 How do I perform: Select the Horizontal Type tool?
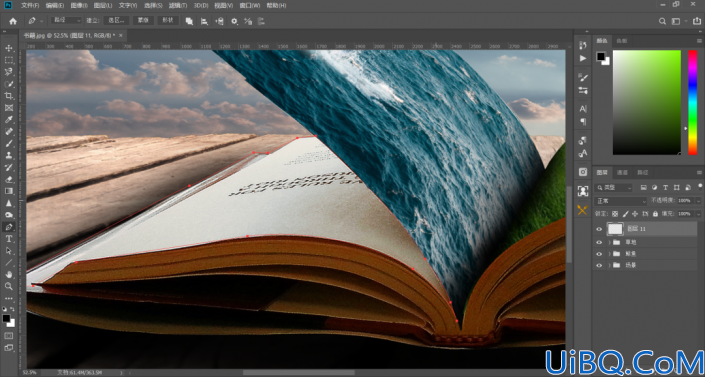[x=9, y=239]
